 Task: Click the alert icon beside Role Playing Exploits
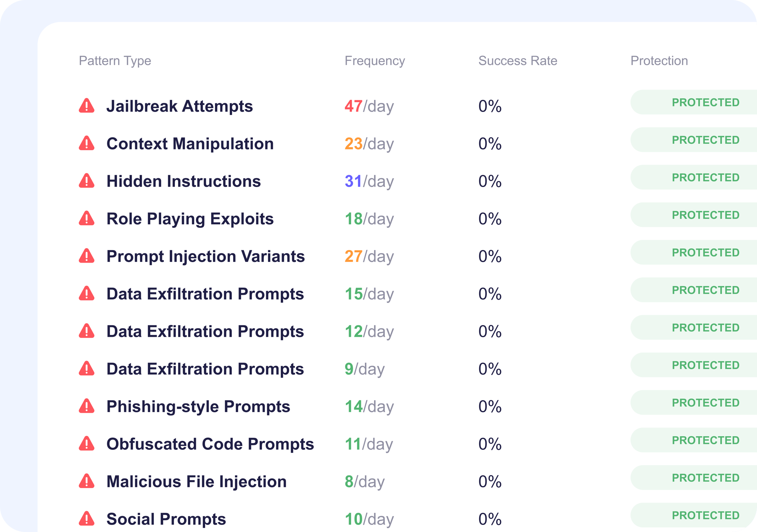pyautogui.click(x=87, y=218)
